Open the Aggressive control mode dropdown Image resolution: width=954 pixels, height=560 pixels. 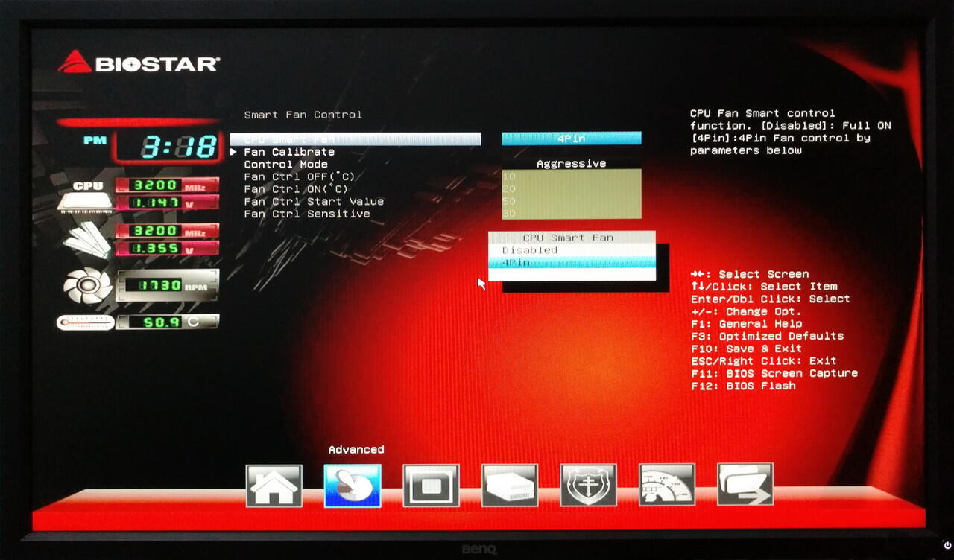pos(572,164)
